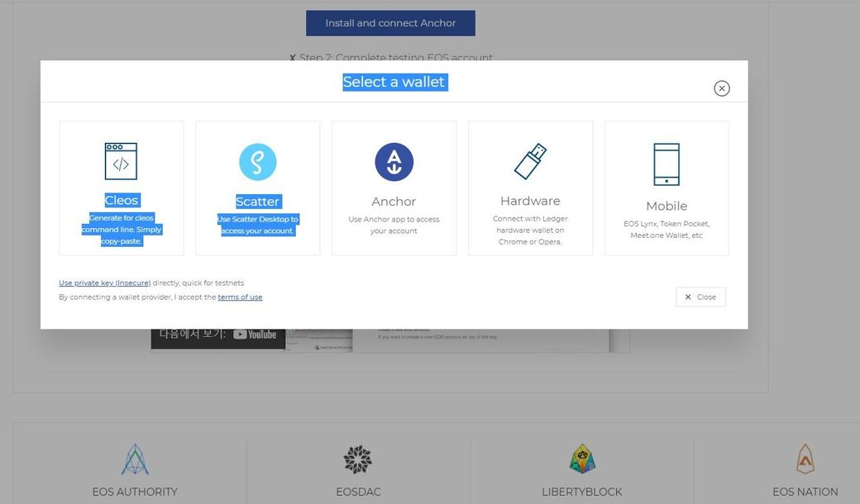Choose the Anchor wallet icon
Image resolution: width=860 pixels, height=504 pixels.
point(394,162)
